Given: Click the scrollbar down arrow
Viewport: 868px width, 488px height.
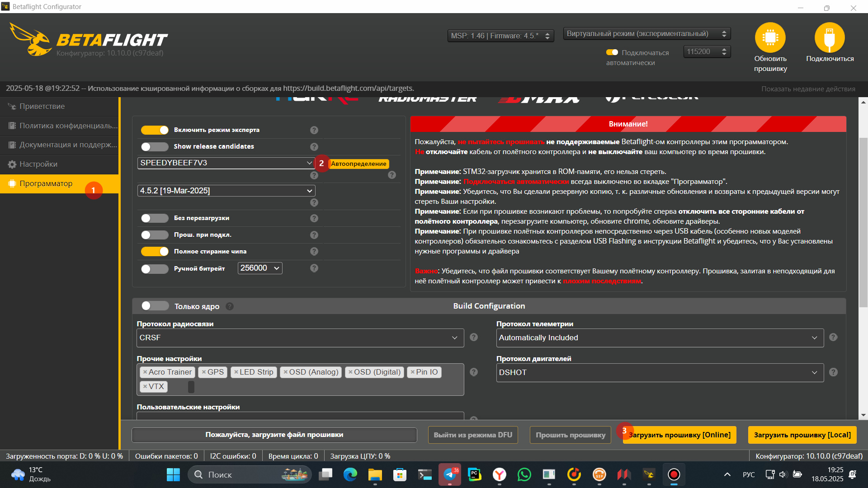Looking at the screenshot, I should point(863,415).
